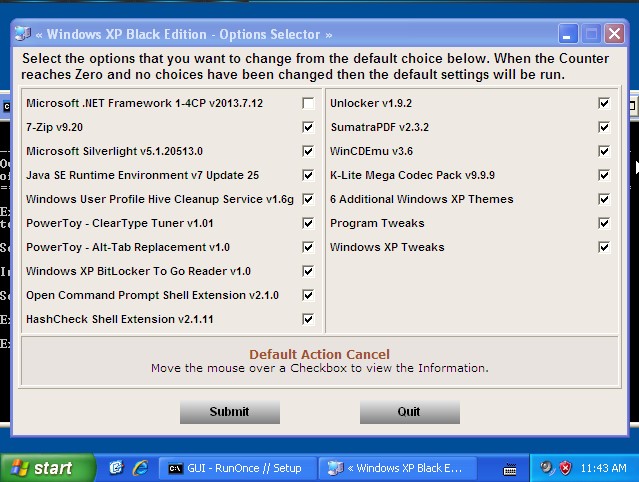Toggle the Windows XP Tweaks checkbox
This screenshot has width=639, height=482.
[x=604, y=247]
